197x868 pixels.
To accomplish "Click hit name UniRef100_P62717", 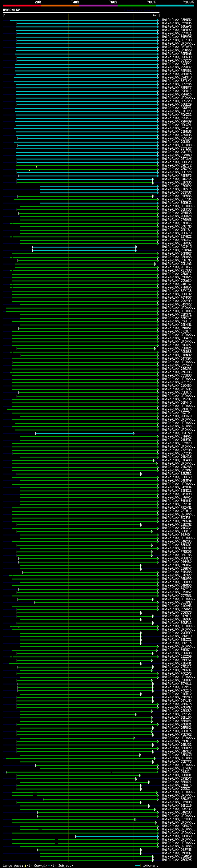I will [177, 382].
